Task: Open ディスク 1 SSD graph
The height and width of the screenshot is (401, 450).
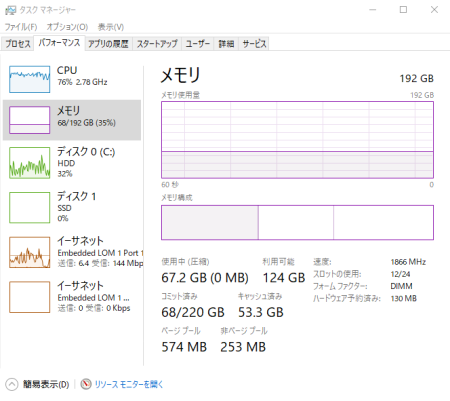Action: click(x=30, y=207)
